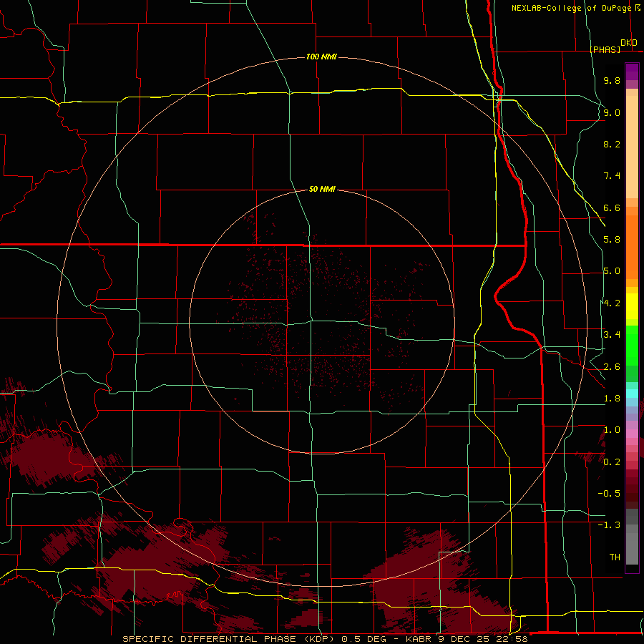Click the 8.2 value on the scale
Image resolution: width=644 pixels, height=644 pixels.
[x=612, y=144]
